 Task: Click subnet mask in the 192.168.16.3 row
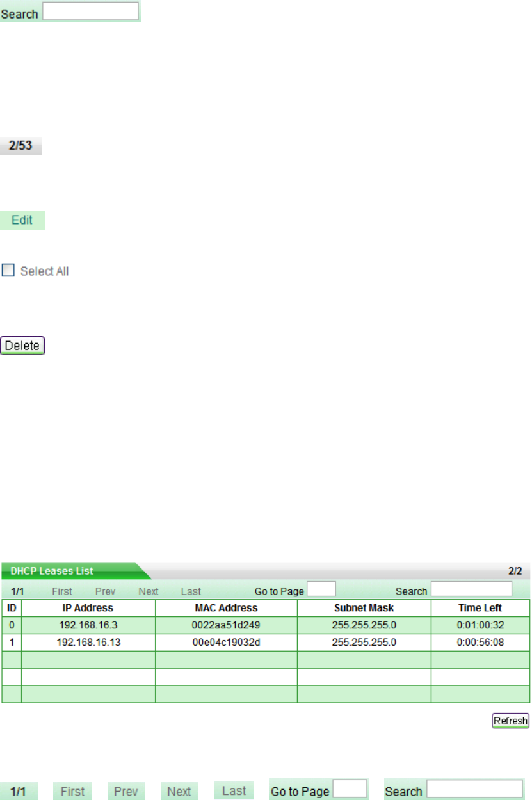pos(364,625)
